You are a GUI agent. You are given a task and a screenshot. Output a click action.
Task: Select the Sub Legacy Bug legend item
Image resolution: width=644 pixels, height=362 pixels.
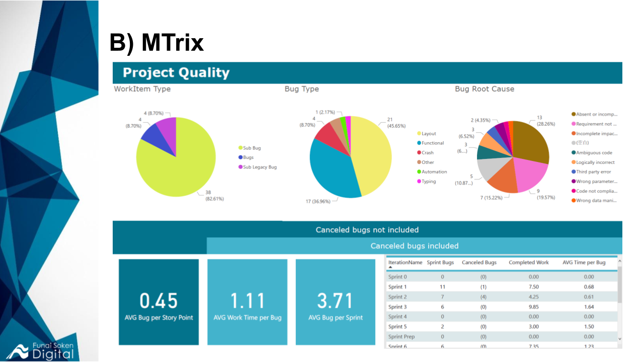pyautogui.click(x=260, y=167)
